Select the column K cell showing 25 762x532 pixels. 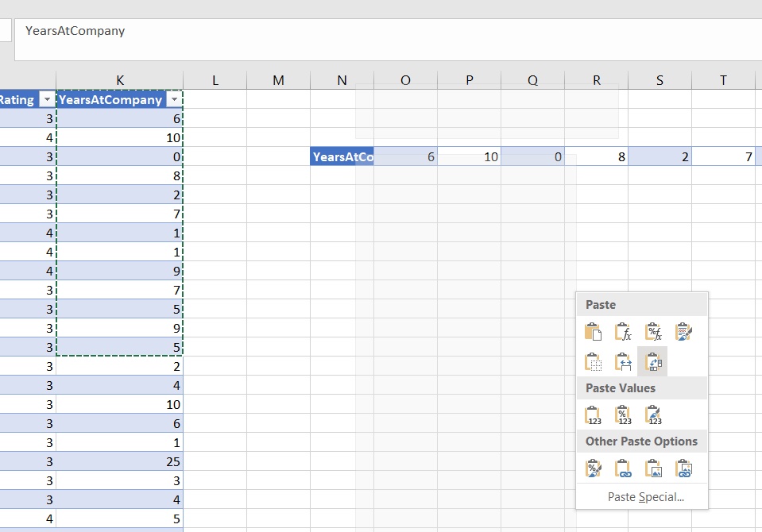[x=119, y=461]
